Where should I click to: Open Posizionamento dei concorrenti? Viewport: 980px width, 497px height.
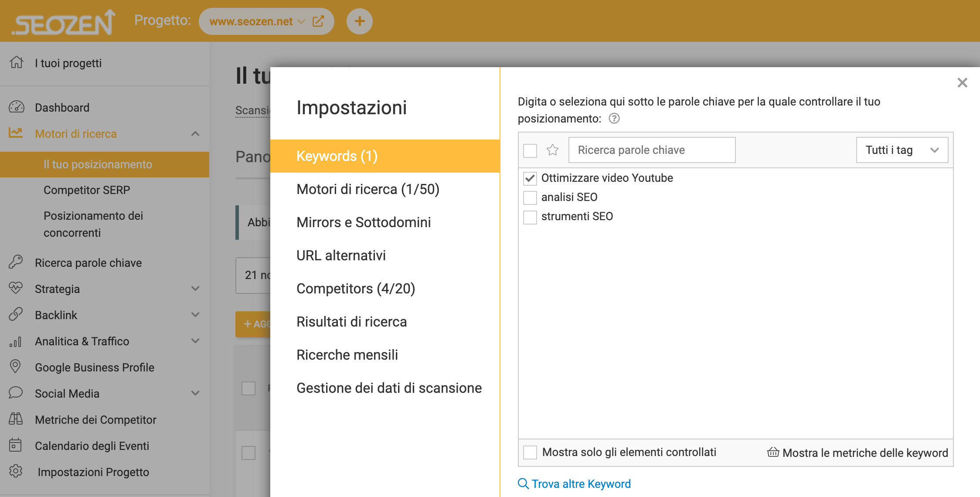pos(93,224)
